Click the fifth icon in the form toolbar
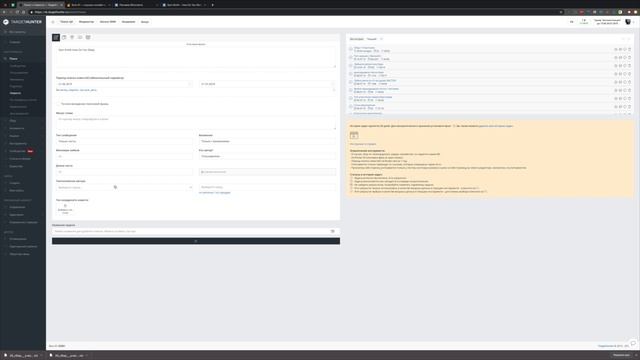 [88, 37]
